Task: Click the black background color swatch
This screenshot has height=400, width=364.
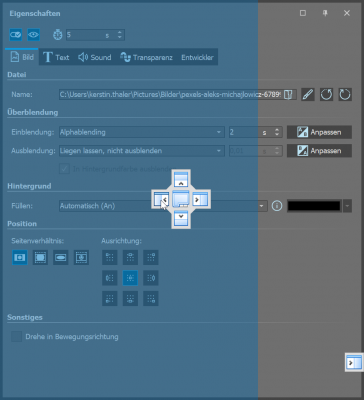Action: (x=314, y=206)
